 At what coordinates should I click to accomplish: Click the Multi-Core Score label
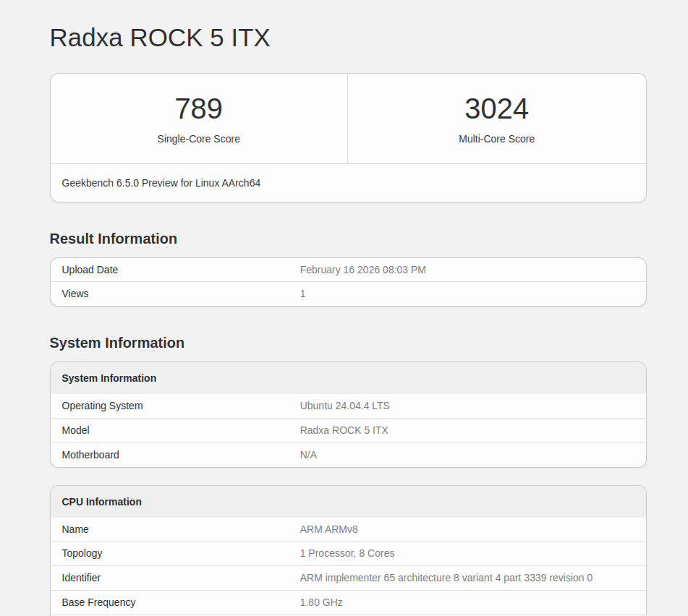point(496,139)
